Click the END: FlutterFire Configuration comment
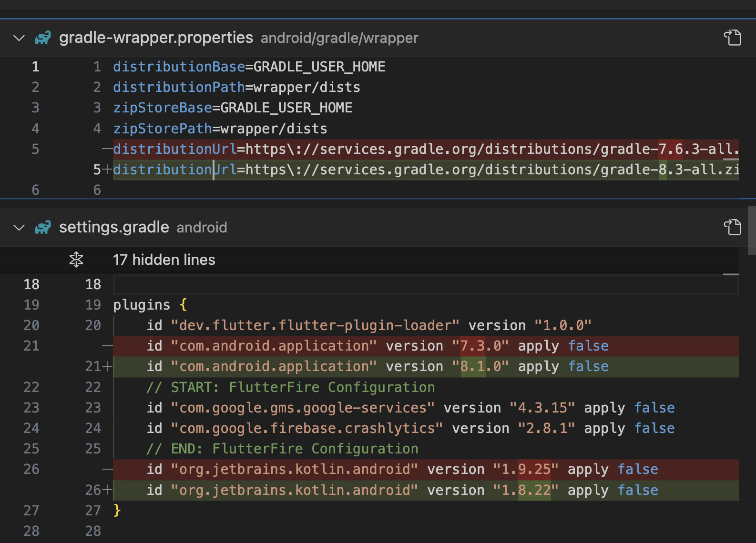This screenshot has height=543, width=756. 282,449
